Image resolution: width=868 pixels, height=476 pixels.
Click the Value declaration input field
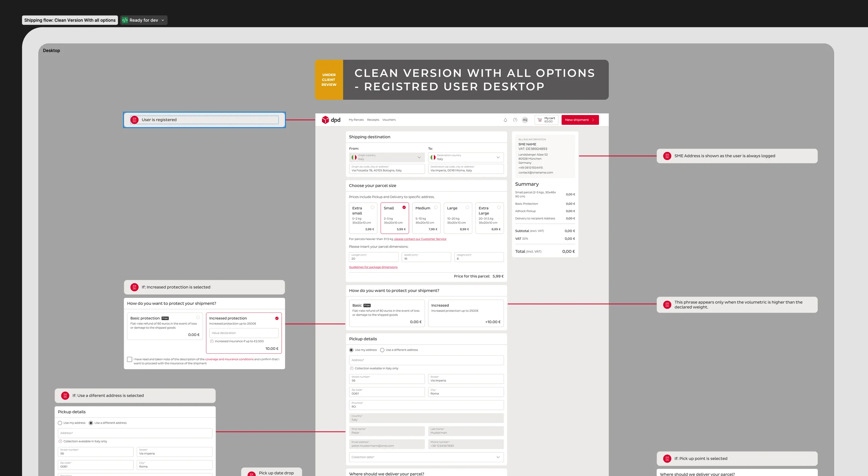click(244, 333)
